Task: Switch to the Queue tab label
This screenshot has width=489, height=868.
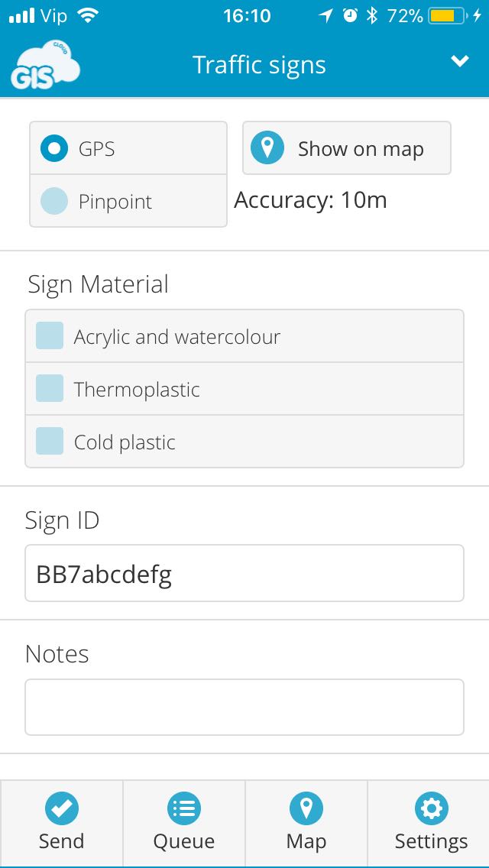Action: click(x=184, y=841)
